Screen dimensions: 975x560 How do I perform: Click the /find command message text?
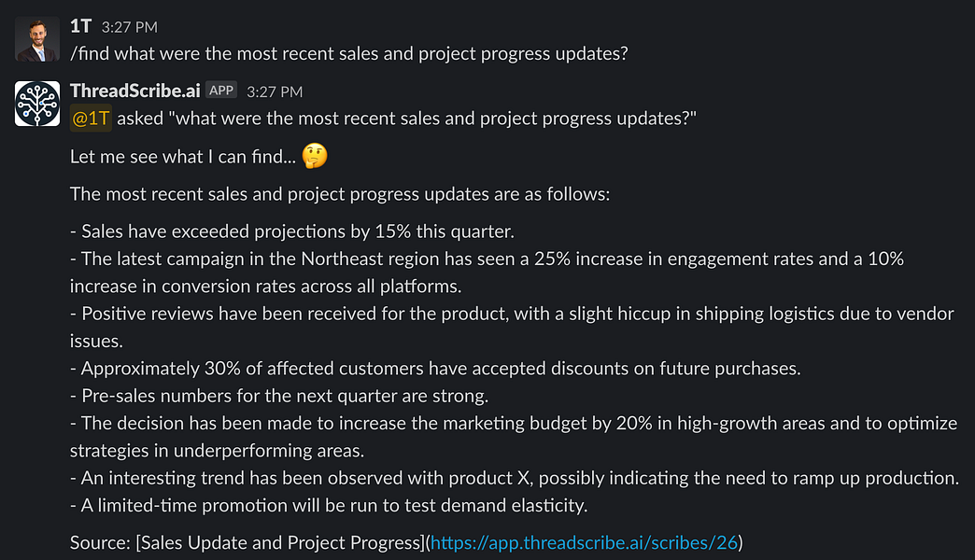coord(348,53)
